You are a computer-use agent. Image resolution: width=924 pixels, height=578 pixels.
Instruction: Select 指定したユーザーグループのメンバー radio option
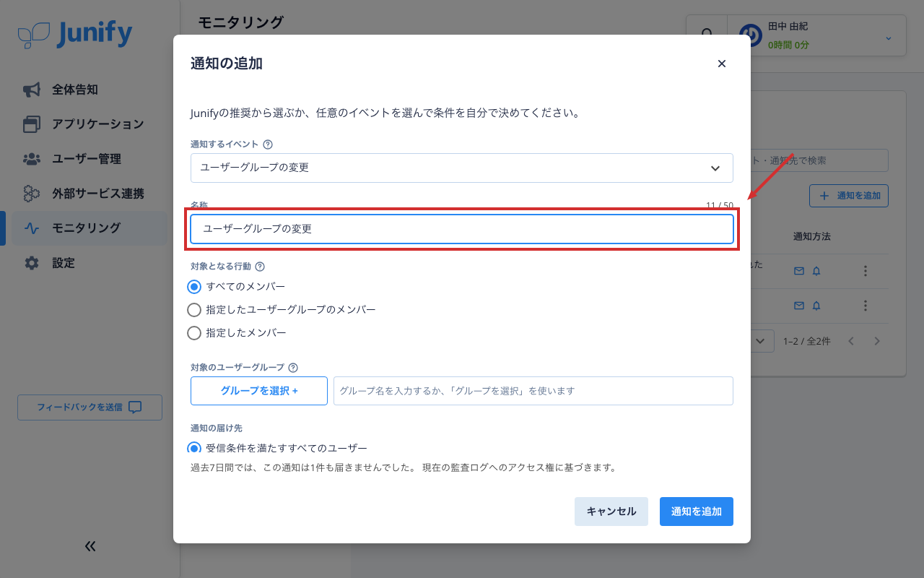(x=194, y=310)
